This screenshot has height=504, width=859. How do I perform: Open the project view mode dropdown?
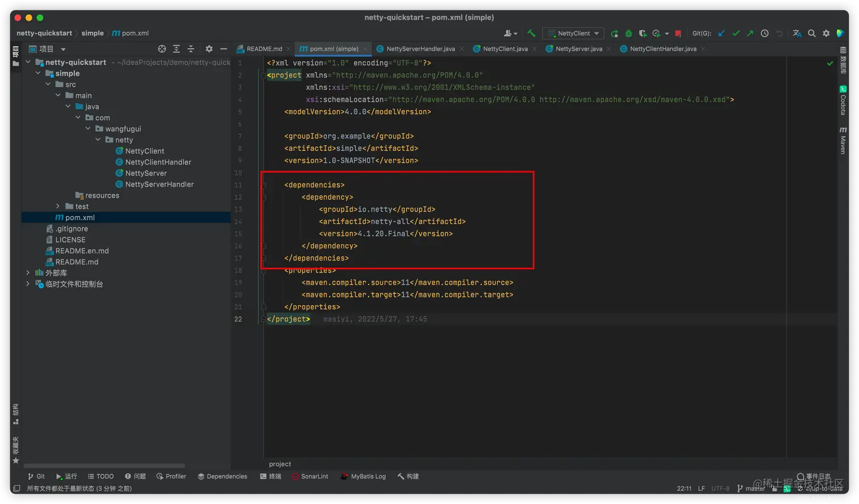[63, 49]
